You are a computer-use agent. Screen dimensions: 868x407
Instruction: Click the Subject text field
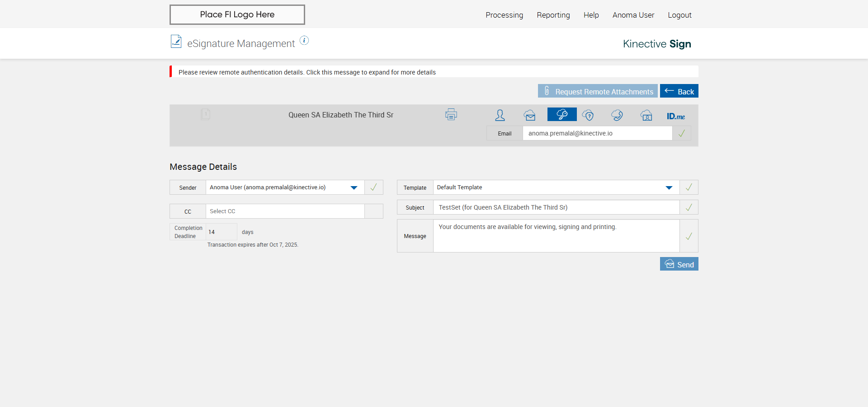pyautogui.click(x=556, y=207)
